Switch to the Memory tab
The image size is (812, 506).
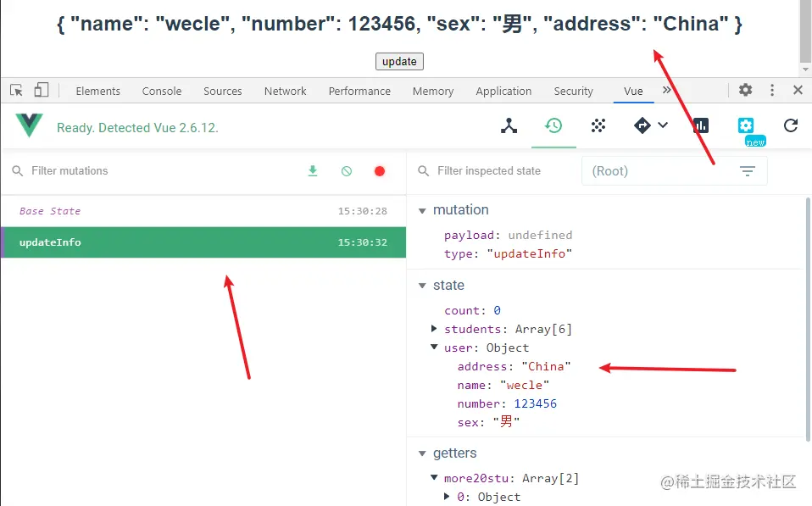click(x=433, y=92)
